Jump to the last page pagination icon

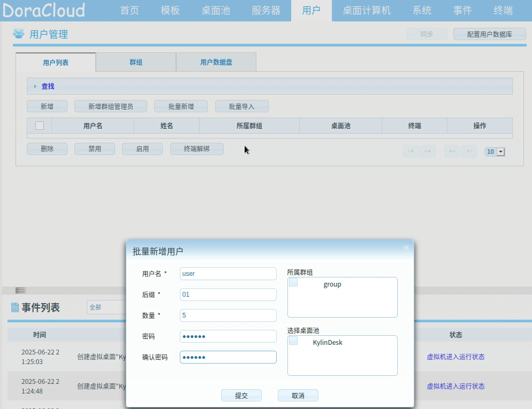coord(469,151)
